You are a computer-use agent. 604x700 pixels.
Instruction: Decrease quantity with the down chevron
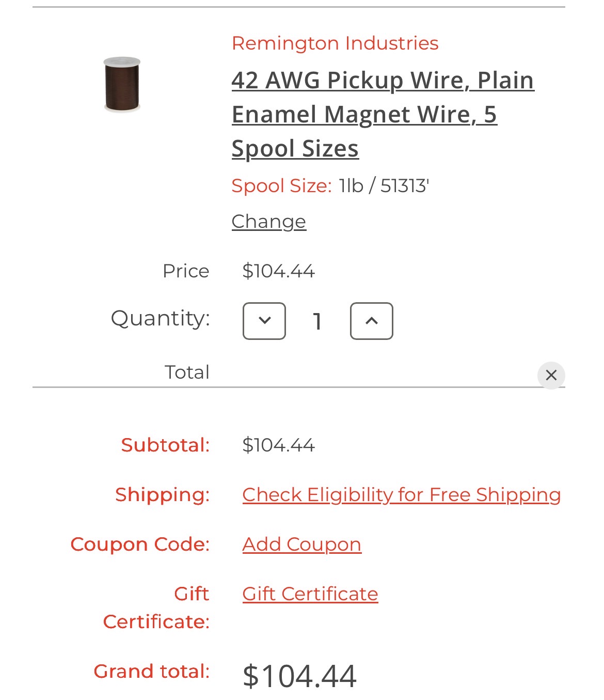point(264,321)
